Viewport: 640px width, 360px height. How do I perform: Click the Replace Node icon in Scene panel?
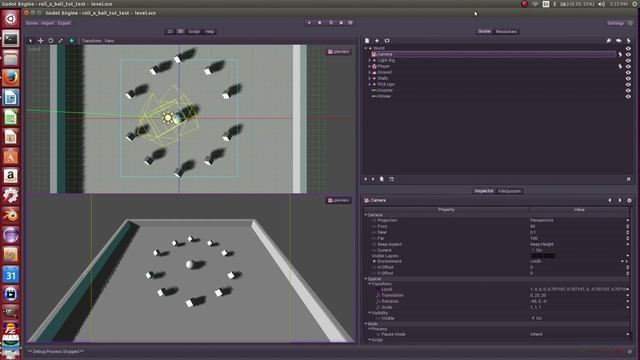coord(387,41)
